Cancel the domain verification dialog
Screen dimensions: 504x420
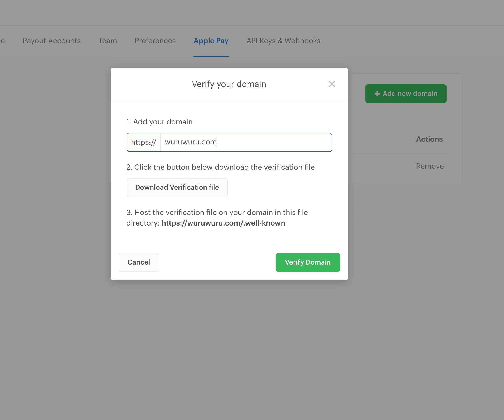click(139, 262)
